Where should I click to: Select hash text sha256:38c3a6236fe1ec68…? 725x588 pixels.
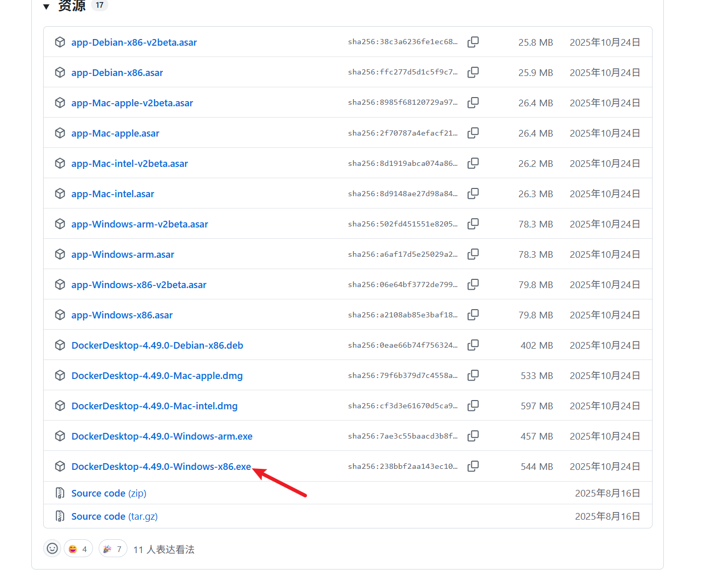[403, 42]
